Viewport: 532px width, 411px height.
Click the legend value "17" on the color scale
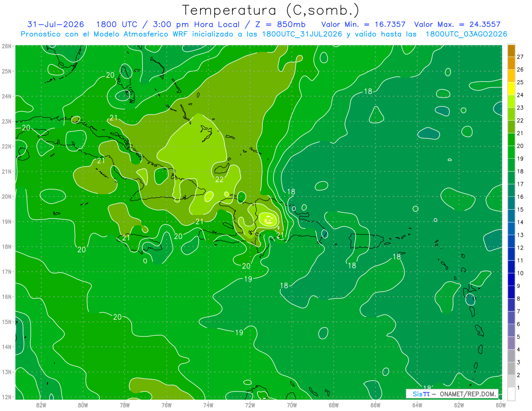520,184
